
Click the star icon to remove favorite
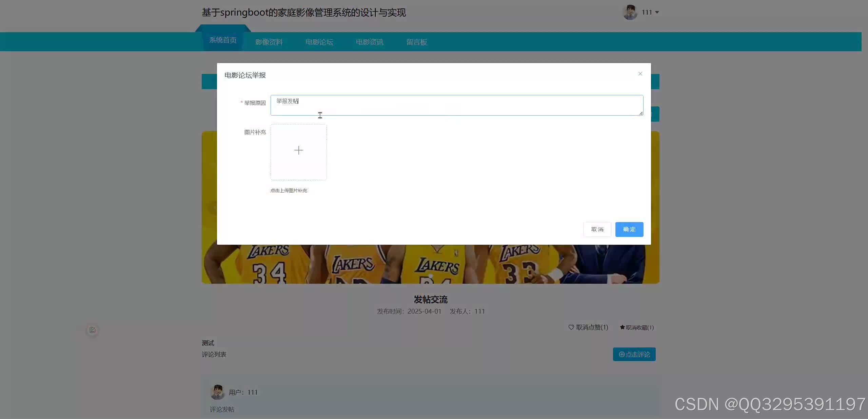(x=622, y=327)
